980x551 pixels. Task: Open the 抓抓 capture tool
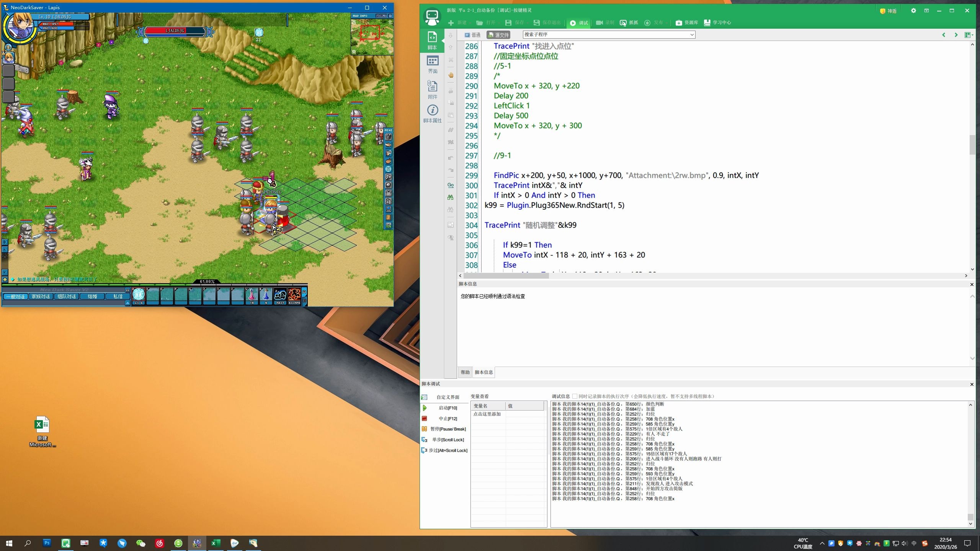click(629, 23)
